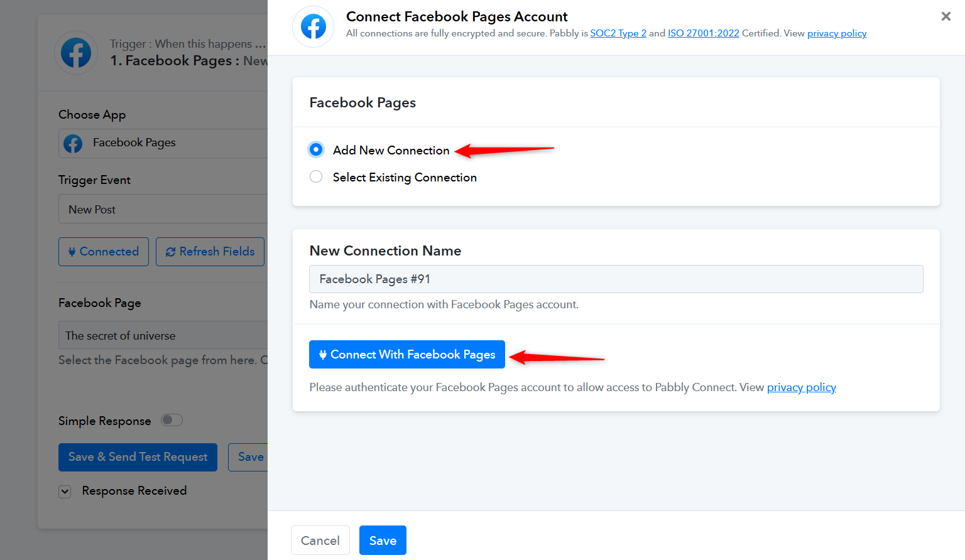Screen dimensions: 965x560
Task: Click the Facebook logo in the dialog header
Action: (x=313, y=27)
